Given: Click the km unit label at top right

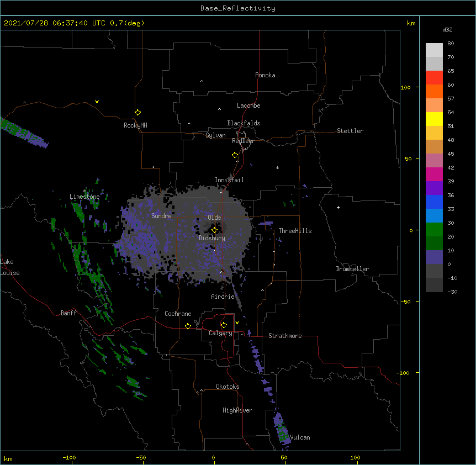Looking at the screenshot, I should tap(411, 23).
